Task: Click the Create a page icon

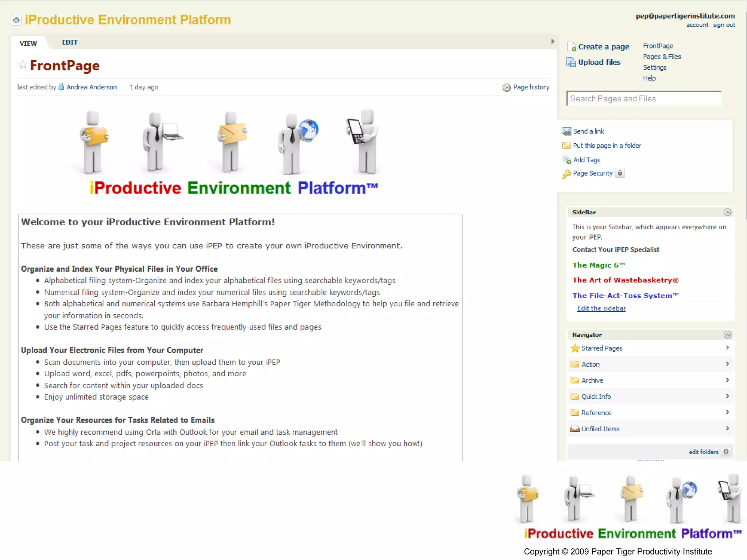Action: [x=571, y=47]
